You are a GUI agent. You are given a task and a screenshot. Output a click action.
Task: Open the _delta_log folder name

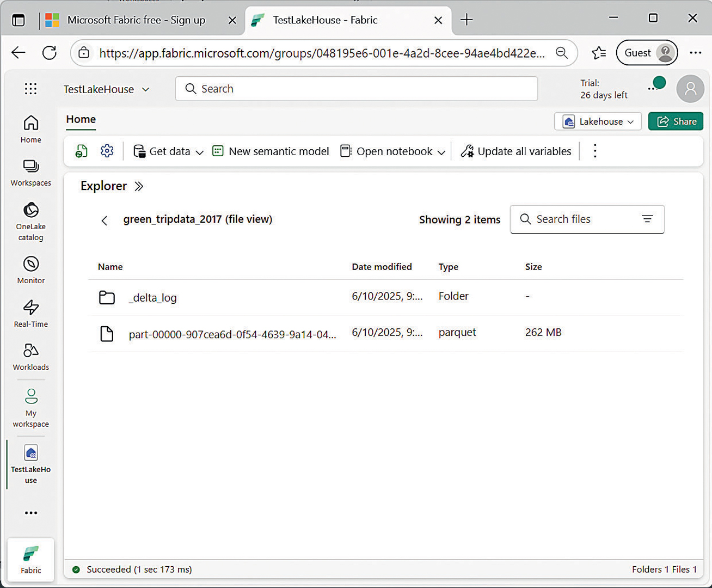(x=153, y=298)
